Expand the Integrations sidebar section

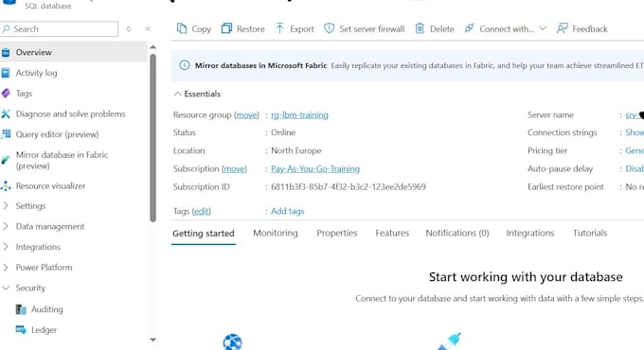coord(6,247)
